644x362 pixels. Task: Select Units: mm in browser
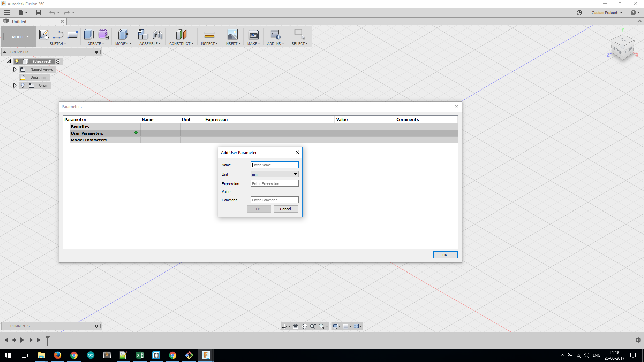pyautogui.click(x=38, y=77)
